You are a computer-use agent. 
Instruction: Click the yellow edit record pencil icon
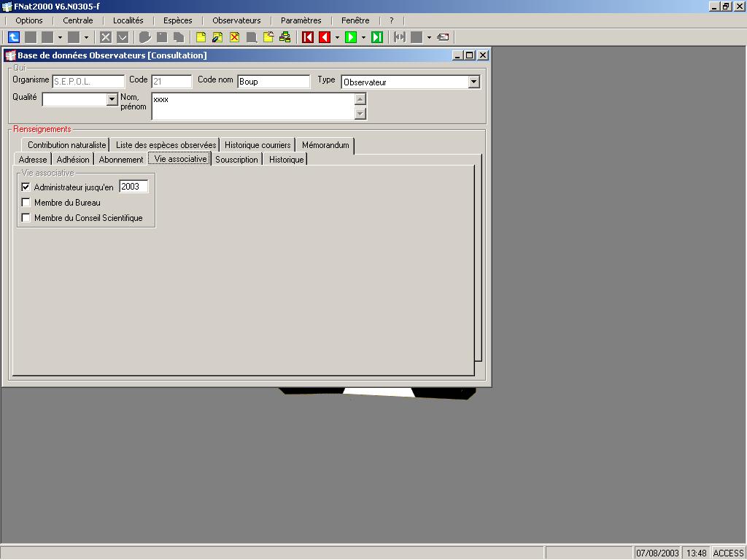[x=217, y=37]
